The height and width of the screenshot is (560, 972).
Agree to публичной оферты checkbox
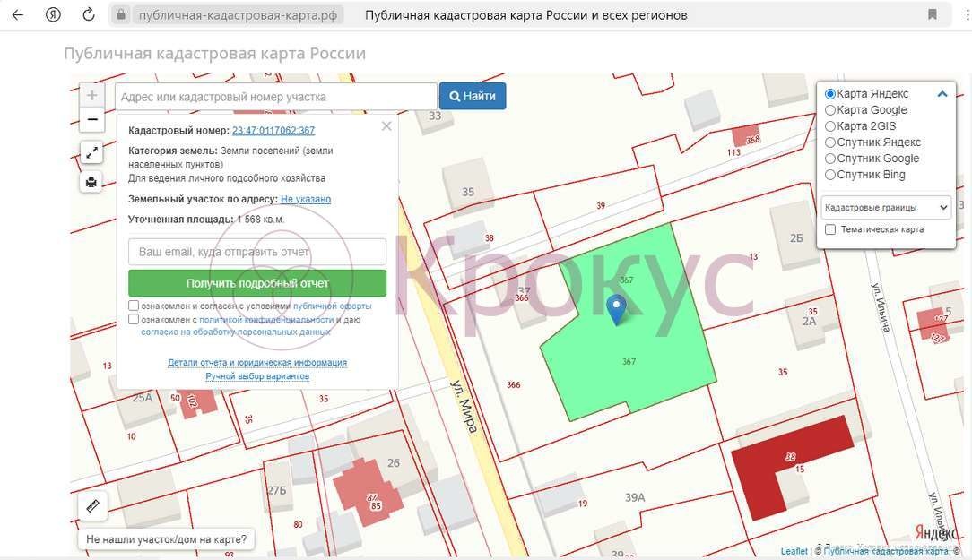point(134,306)
